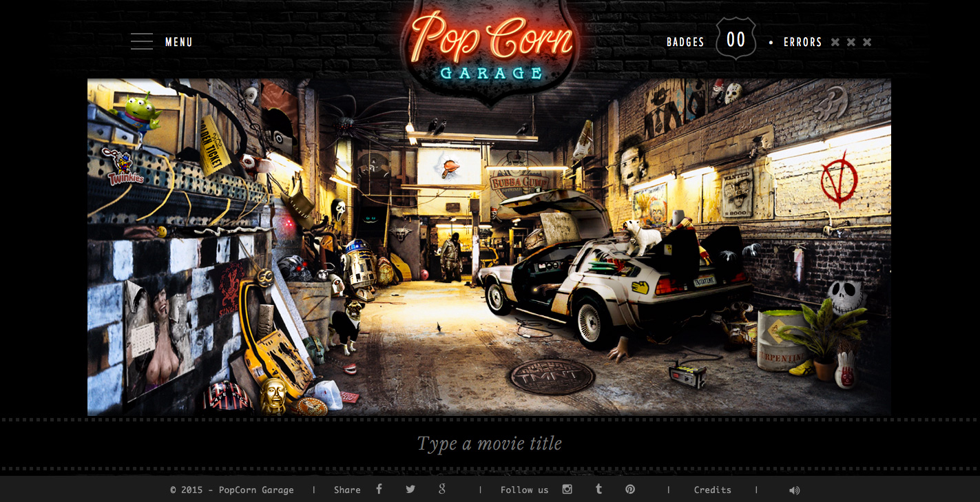The width and height of the screenshot is (980, 502).
Task: Click the Jack Skellington skull head
Action: [844, 297]
